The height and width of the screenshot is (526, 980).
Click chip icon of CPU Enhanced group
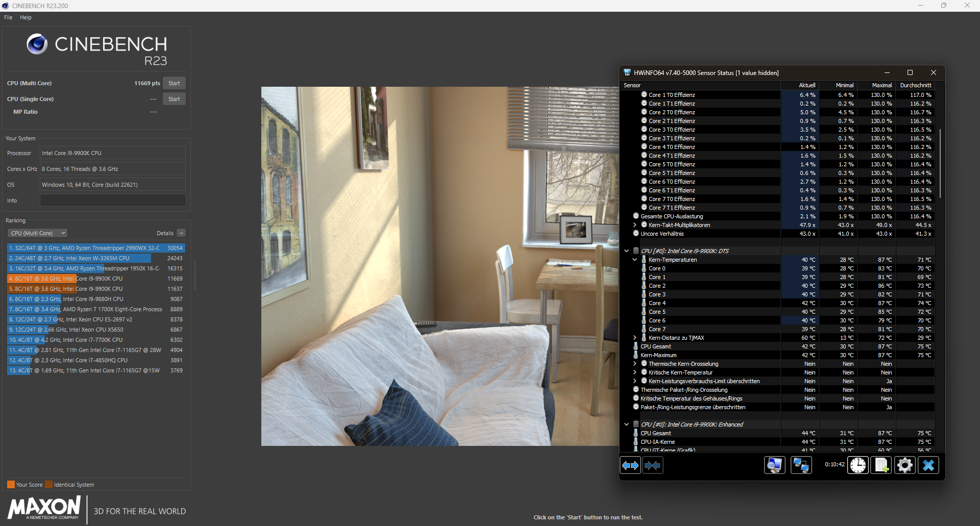636,424
